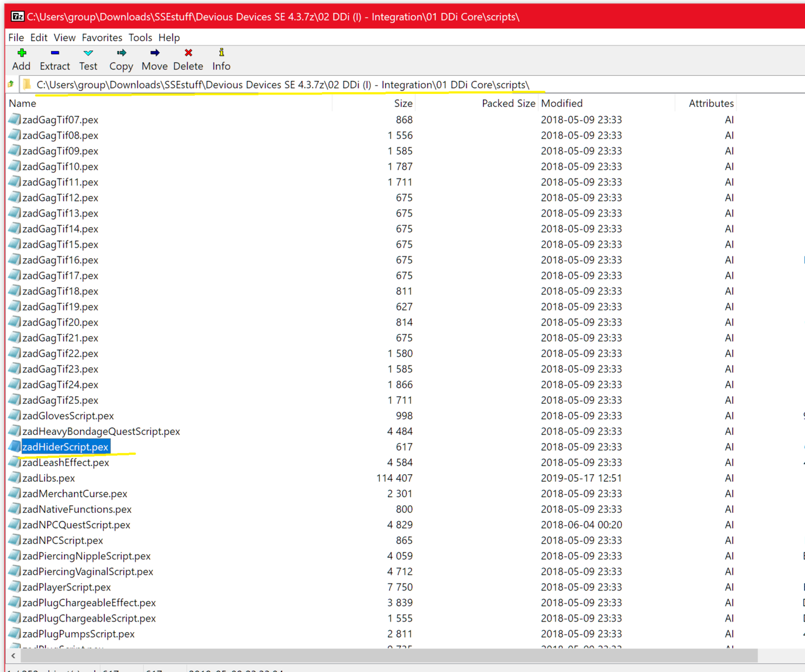Click the file icon of zadGagTif25.pex
Viewport: 805px width, 672px height.
pos(15,400)
